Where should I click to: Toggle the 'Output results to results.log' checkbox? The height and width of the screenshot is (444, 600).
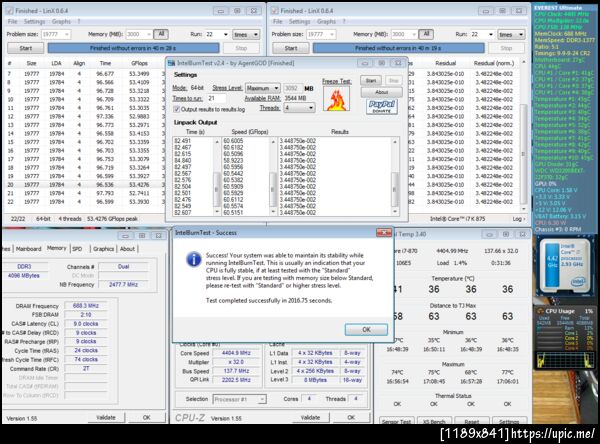pos(176,109)
